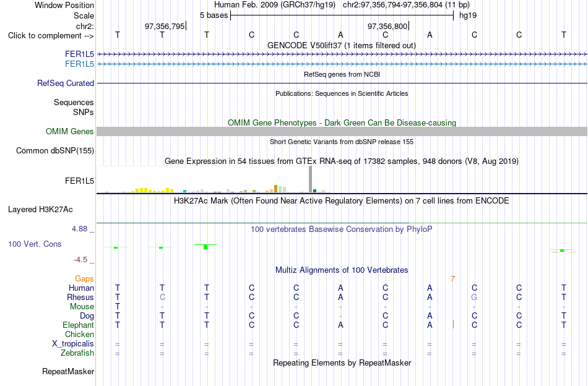Click the gray C in the Rhesus row
Viewport: 588px width, 386px height.
[x=162, y=297]
